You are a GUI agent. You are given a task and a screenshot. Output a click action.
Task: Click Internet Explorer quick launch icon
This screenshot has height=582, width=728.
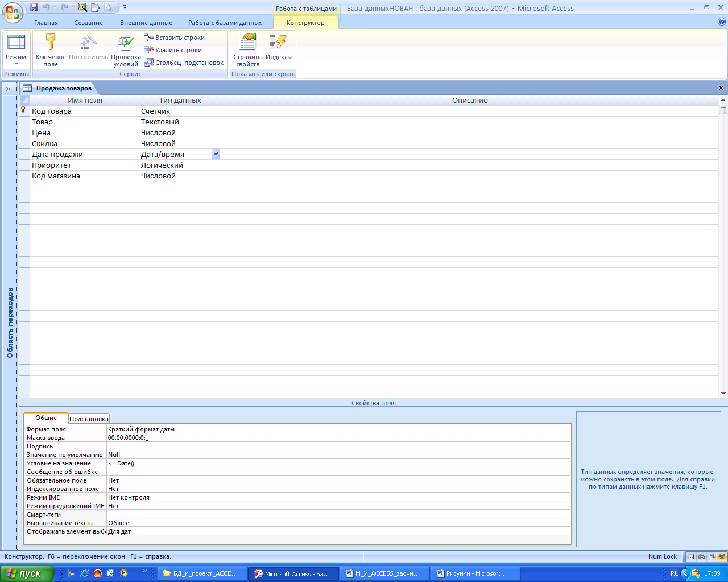click(x=85, y=573)
